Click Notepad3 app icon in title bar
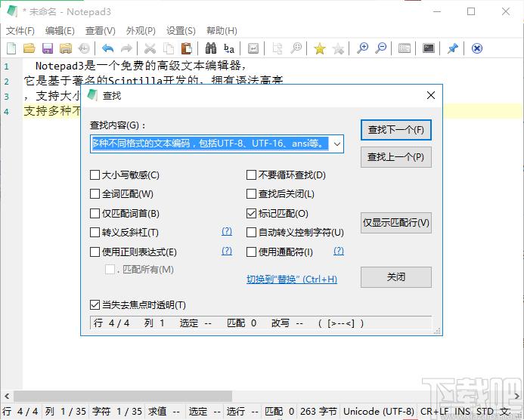524x420 pixels. click(12, 11)
